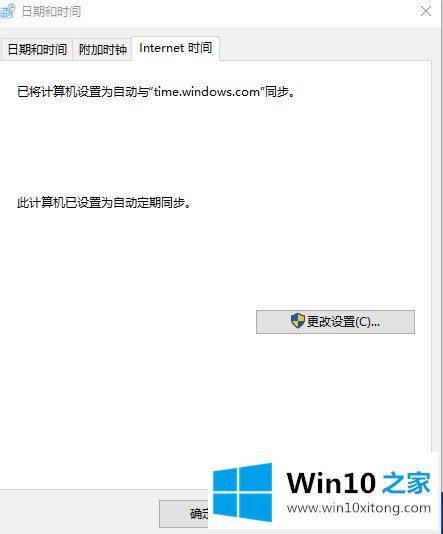This screenshot has width=443, height=534.
Task: Switch to the 日期和时间 tab
Action: 37,50
